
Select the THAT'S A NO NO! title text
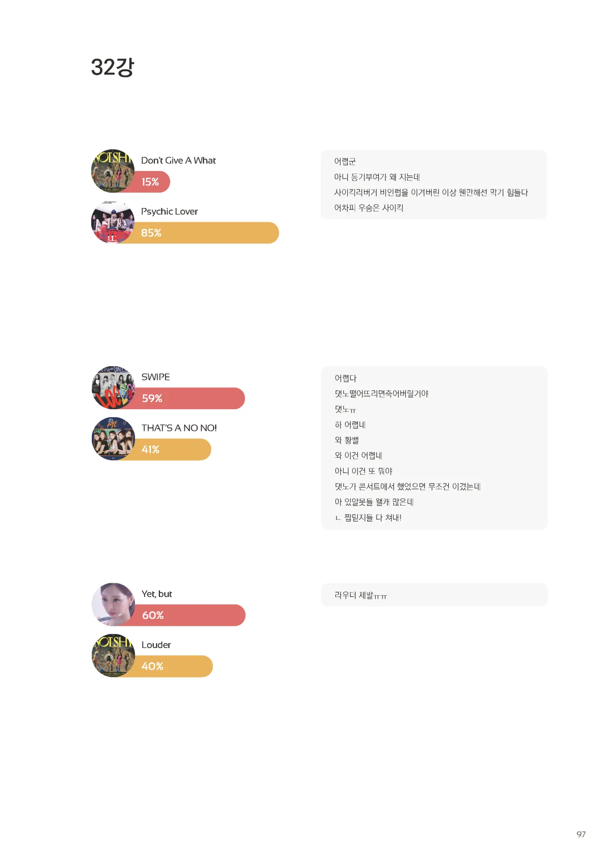[x=179, y=428]
